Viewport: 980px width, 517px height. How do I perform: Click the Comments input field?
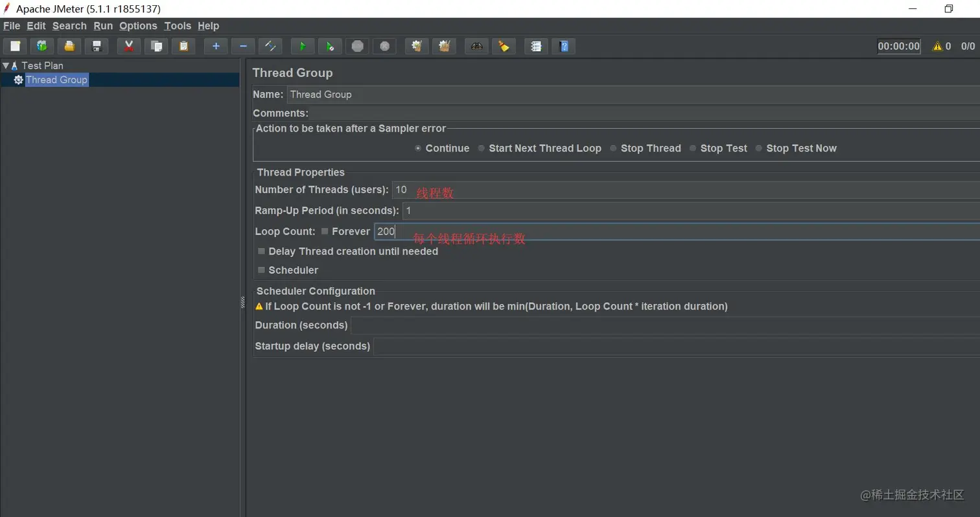(645, 113)
